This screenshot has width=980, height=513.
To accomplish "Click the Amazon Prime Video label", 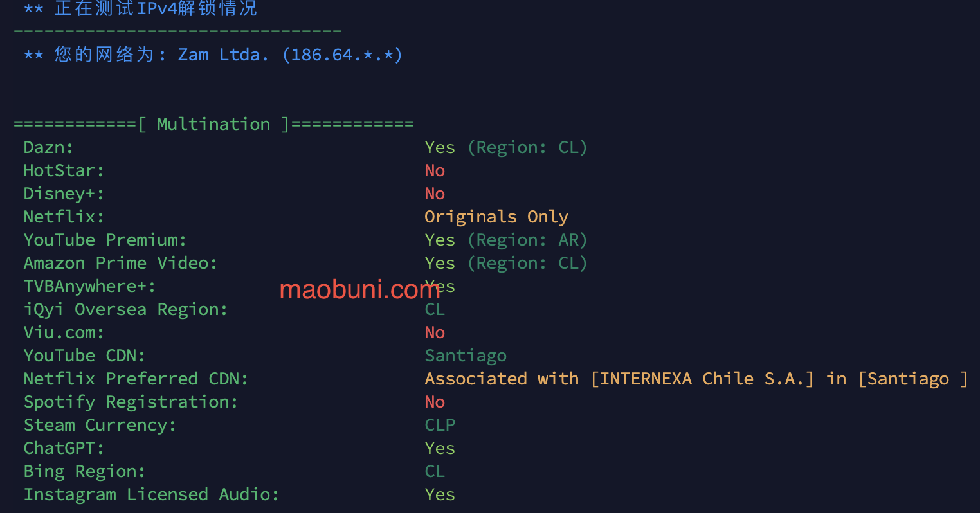I will [x=120, y=263].
